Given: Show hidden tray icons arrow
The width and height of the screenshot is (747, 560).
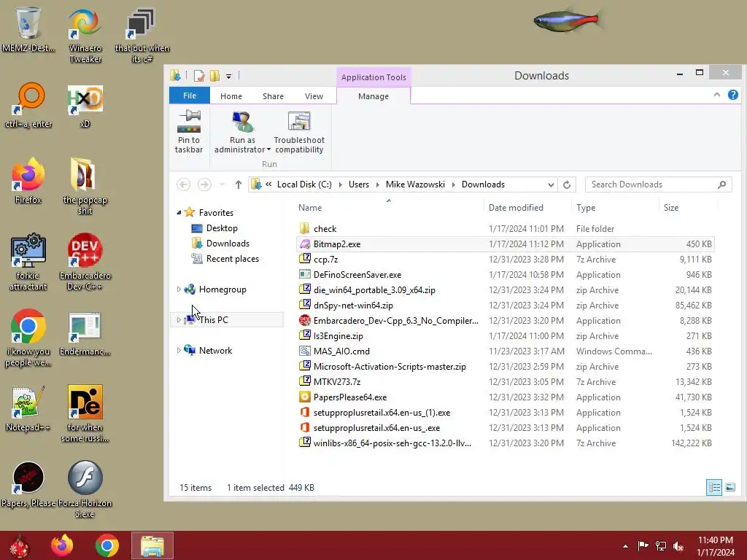Looking at the screenshot, I should [x=625, y=545].
